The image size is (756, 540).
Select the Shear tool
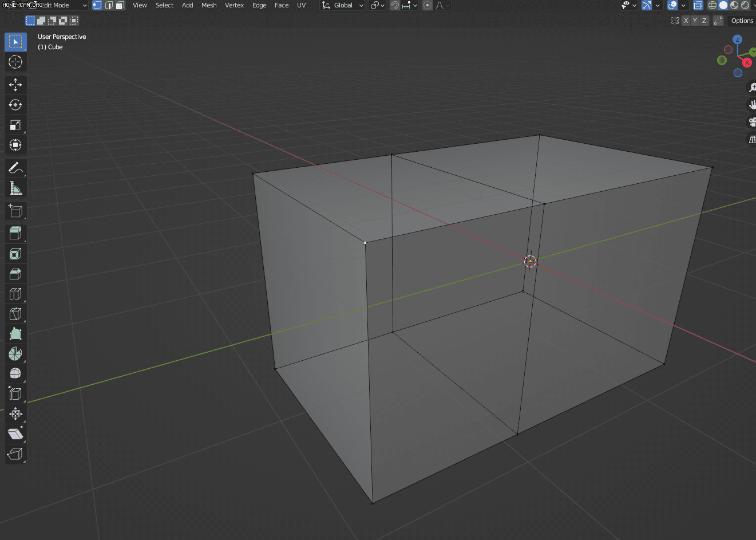tap(15, 434)
